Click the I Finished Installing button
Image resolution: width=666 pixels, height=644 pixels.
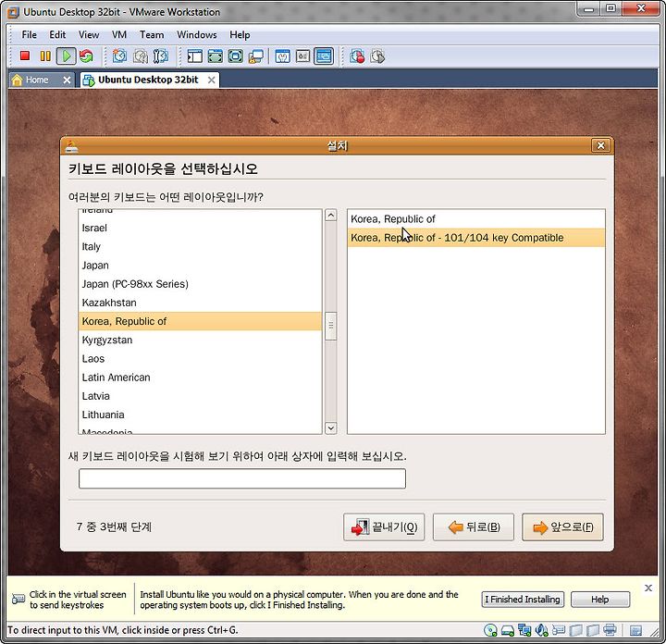(523, 600)
